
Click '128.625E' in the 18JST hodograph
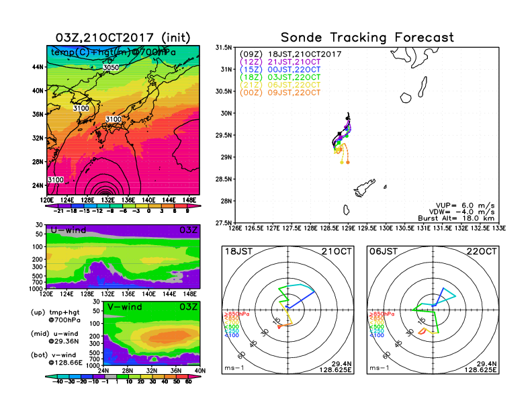335,370
